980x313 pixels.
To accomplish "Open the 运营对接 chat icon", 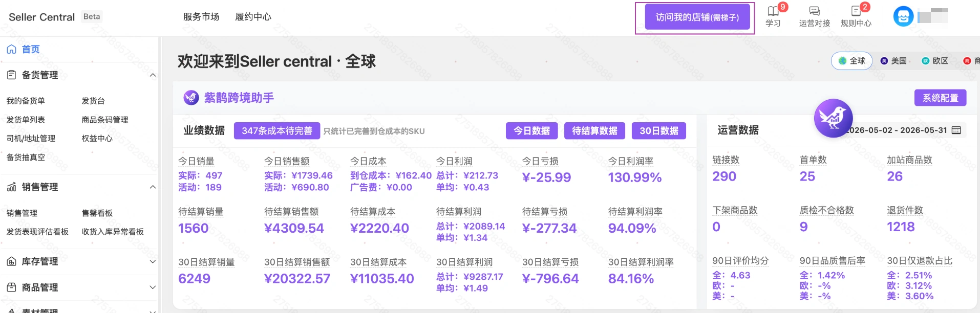I will [x=814, y=11].
